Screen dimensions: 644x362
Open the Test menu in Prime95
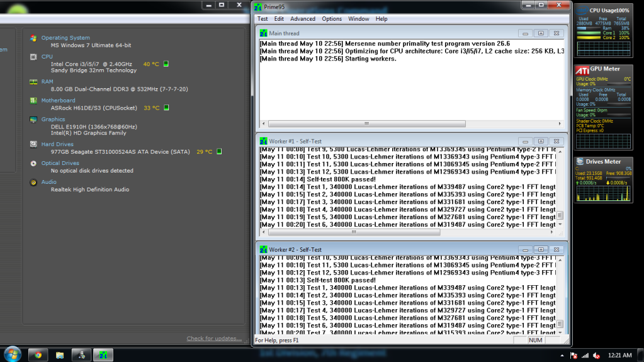(263, 19)
